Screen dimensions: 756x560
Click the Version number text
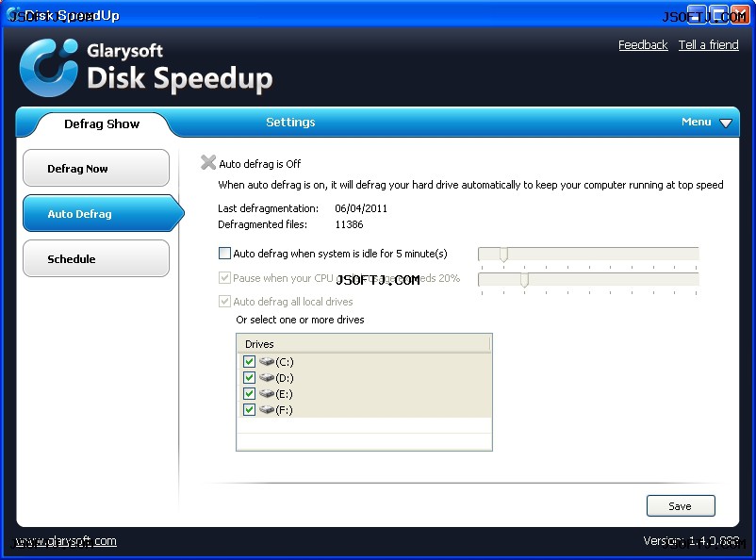pyautogui.click(x=691, y=541)
